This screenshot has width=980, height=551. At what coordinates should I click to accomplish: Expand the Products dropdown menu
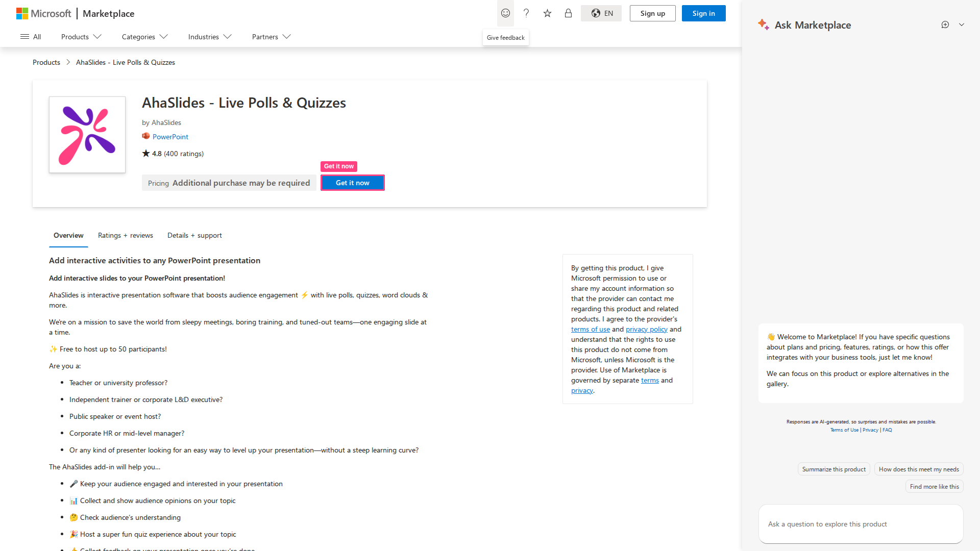pyautogui.click(x=81, y=37)
